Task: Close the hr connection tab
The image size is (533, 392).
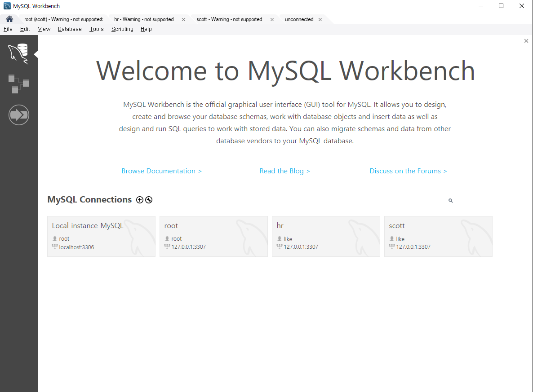Action: coord(183,19)
